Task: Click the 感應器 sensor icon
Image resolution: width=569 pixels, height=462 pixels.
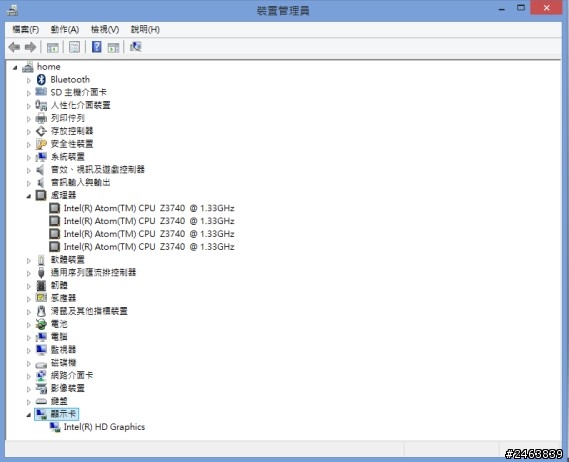Action: tap(41, 298)
